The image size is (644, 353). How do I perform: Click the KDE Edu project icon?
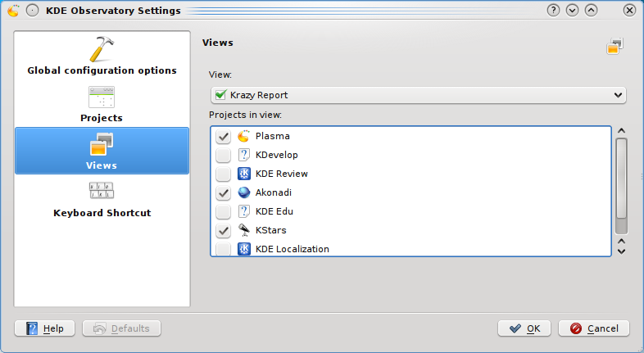(243, 211)
